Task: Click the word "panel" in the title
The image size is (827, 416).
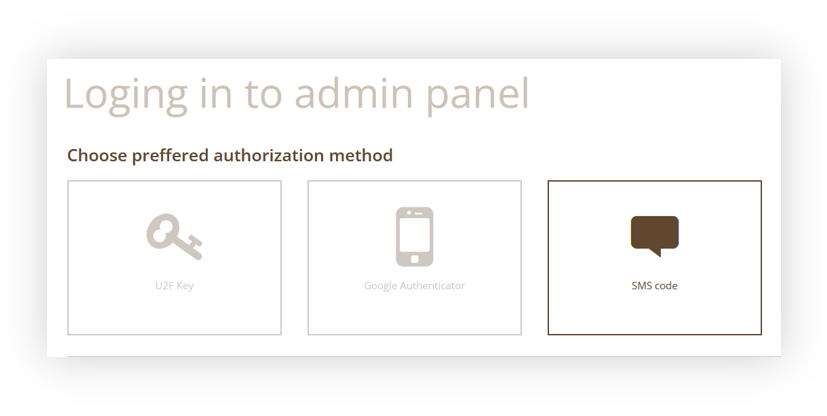Action: [x=477, y=95]
